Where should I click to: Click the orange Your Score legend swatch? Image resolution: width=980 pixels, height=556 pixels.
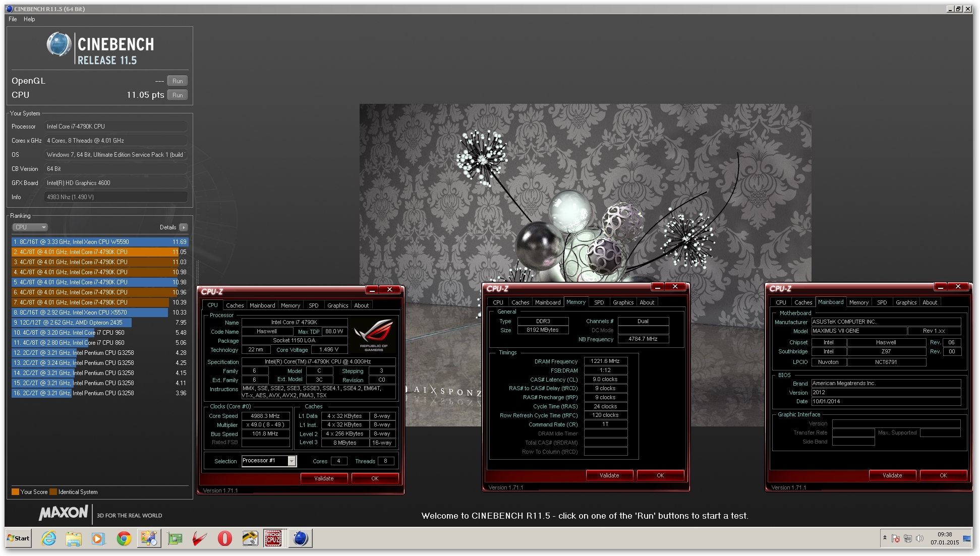(x=15, y=492)
